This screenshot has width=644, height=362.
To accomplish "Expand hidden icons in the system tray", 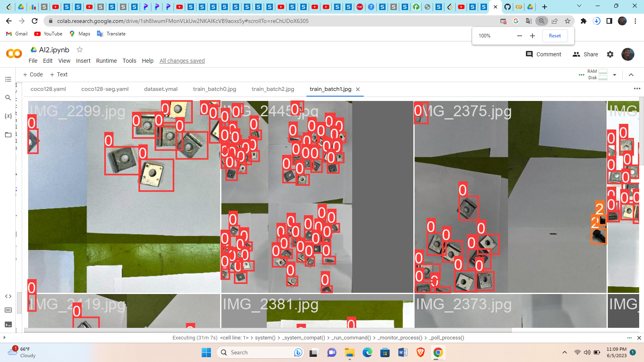I will click(566, 352).
